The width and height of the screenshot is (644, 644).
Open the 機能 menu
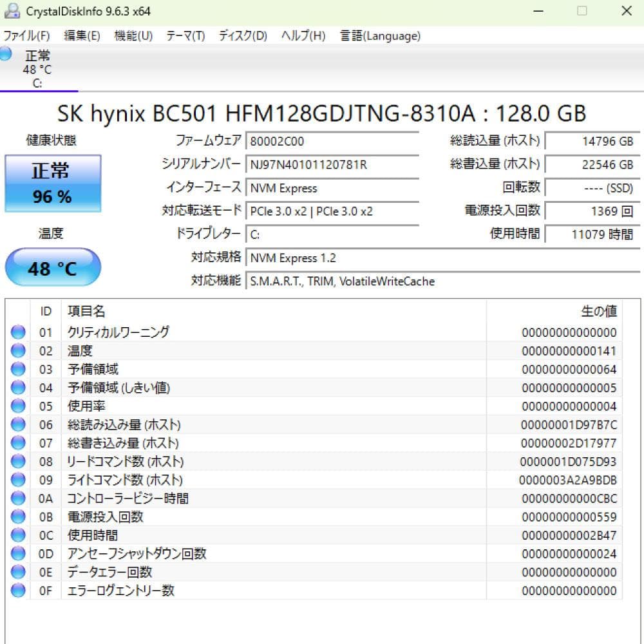pyautogui.click(x=132, y=36)
